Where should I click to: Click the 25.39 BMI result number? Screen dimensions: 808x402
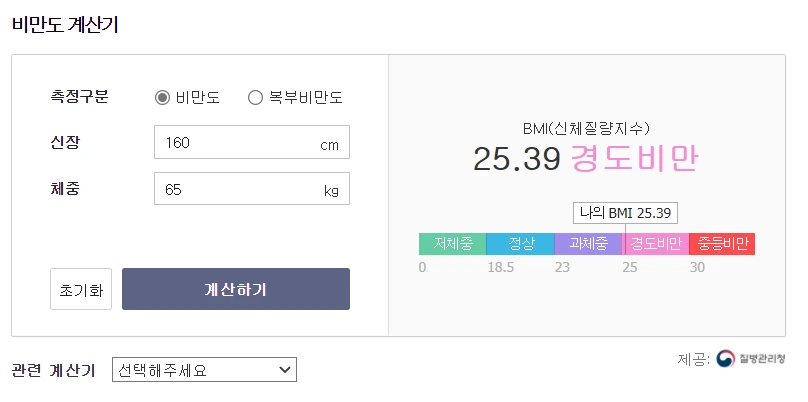[x=516, y=159]
